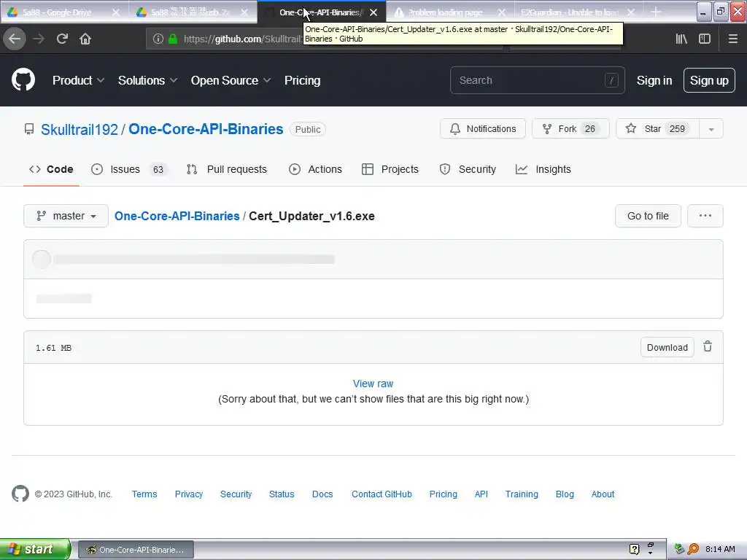This screenshot has width=747, height=560.
Task: Click the View raw link
Action: 373,384
